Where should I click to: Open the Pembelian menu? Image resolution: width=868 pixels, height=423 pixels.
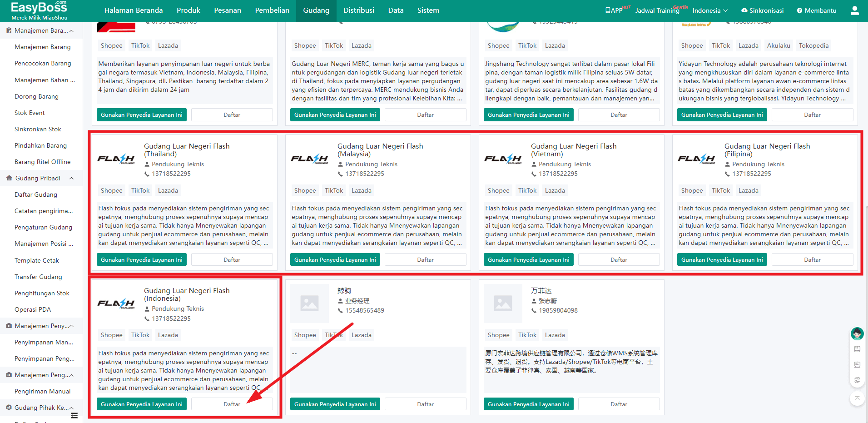point(272,10)
